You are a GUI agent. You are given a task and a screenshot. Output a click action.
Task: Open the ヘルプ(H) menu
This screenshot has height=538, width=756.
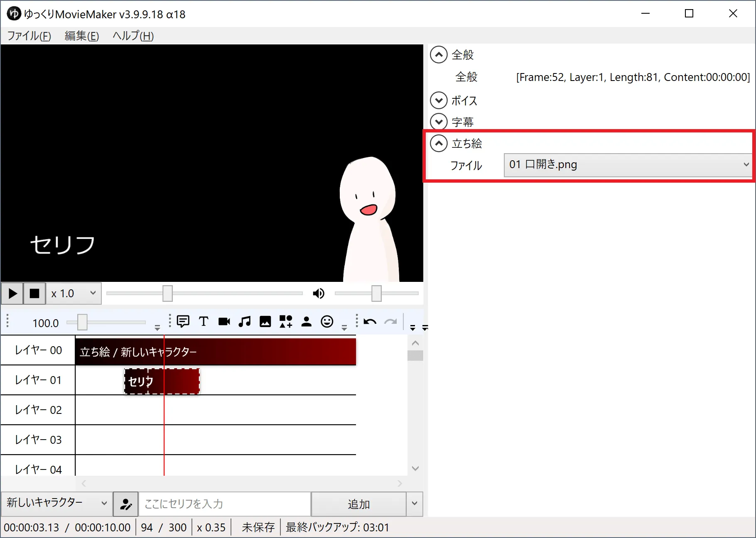pos(133,36)
